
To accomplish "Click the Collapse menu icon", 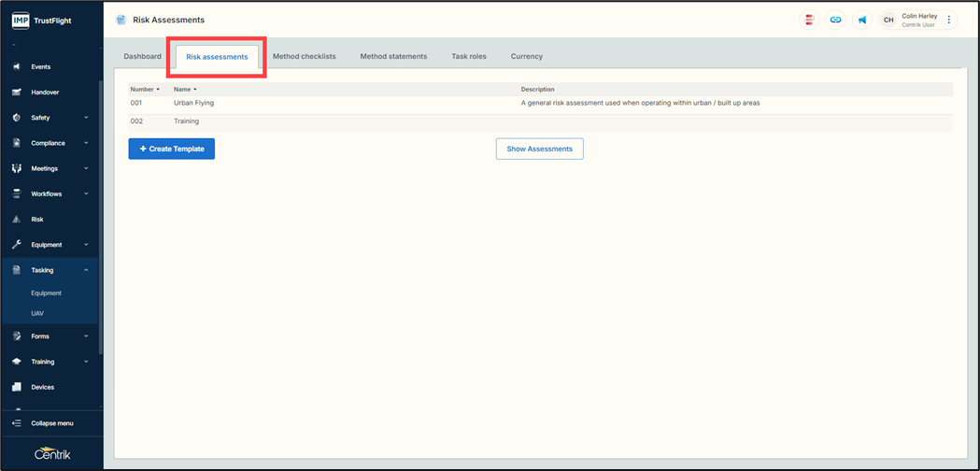I will (x=16, y=423).
